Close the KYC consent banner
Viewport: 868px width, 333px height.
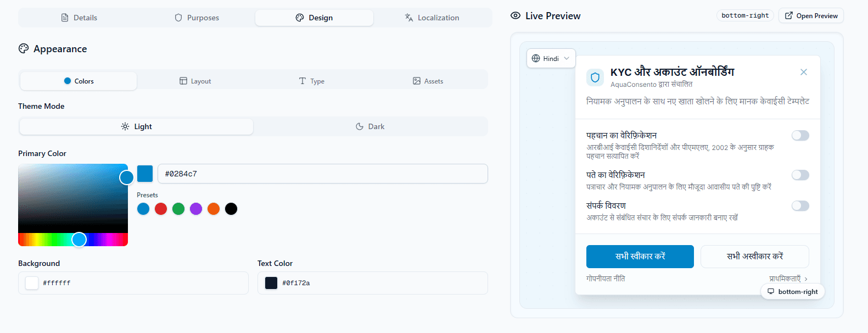[803, 72]
